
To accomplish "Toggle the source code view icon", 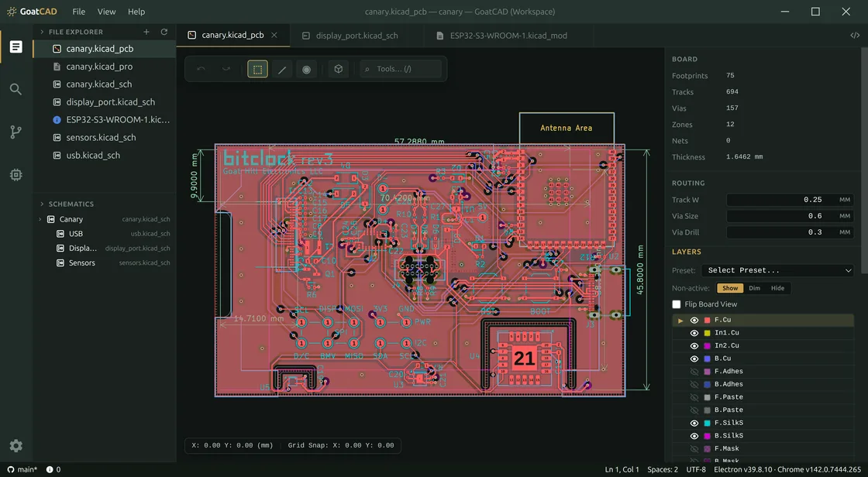I will coord(855,36).
